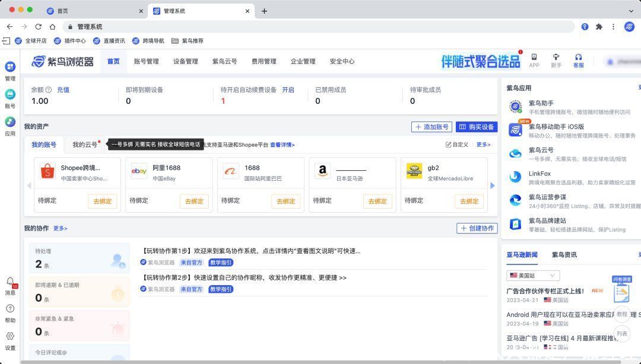Click 创建协作 button

(x=477, y=228)
